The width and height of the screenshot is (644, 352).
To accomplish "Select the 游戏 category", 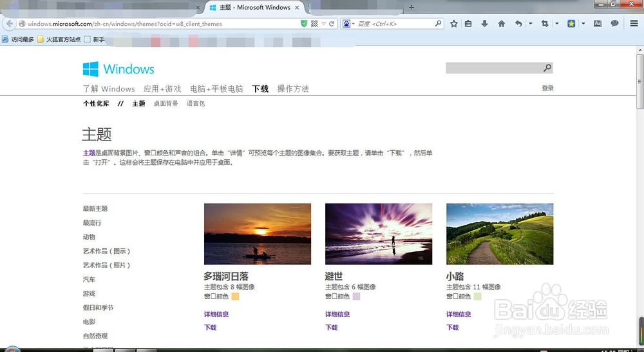I will coord(89,293).
